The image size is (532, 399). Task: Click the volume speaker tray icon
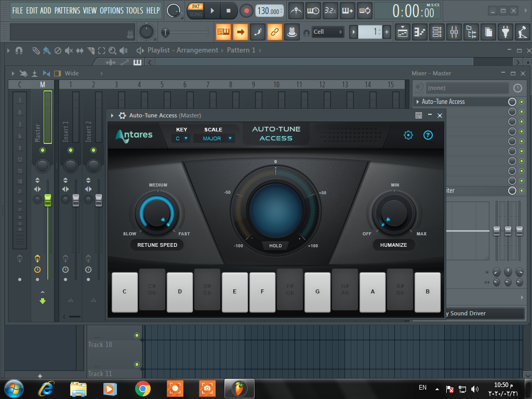[x=475, y=389]
